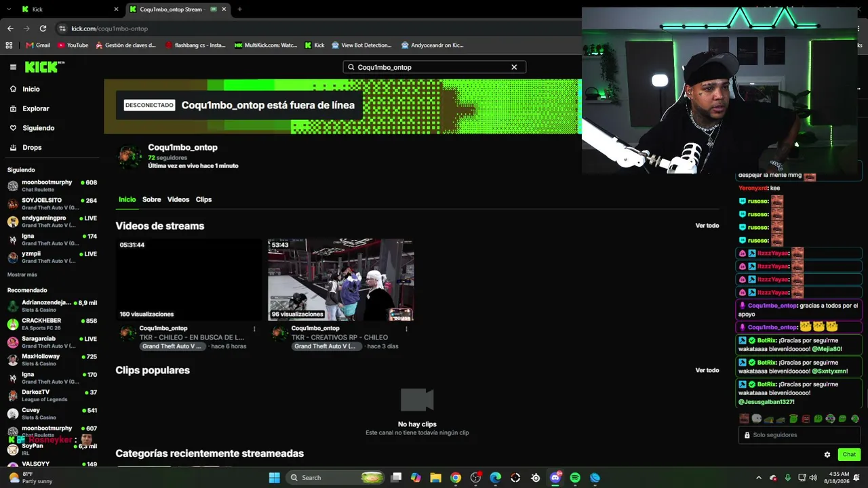Show hidden system tray icons

click(759, 478)
